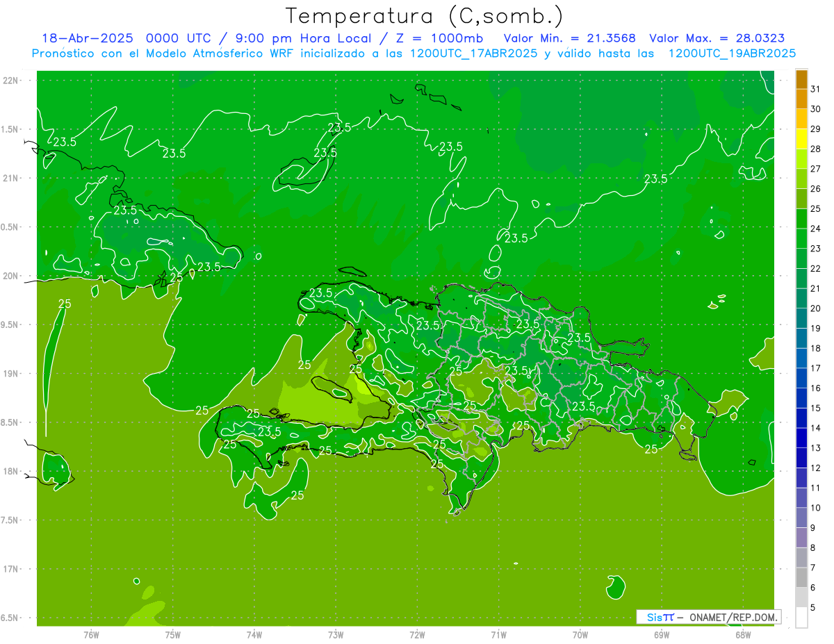834x644 pixels.
Task: Click the "1200UTC_19ABR2025" valid-until time
Action: coord(732,53)
